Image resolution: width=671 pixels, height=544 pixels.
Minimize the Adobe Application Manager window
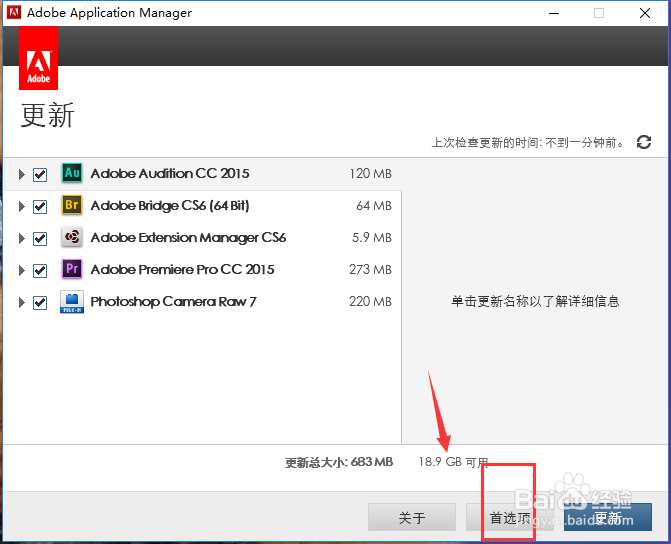(x=554, y=13)
